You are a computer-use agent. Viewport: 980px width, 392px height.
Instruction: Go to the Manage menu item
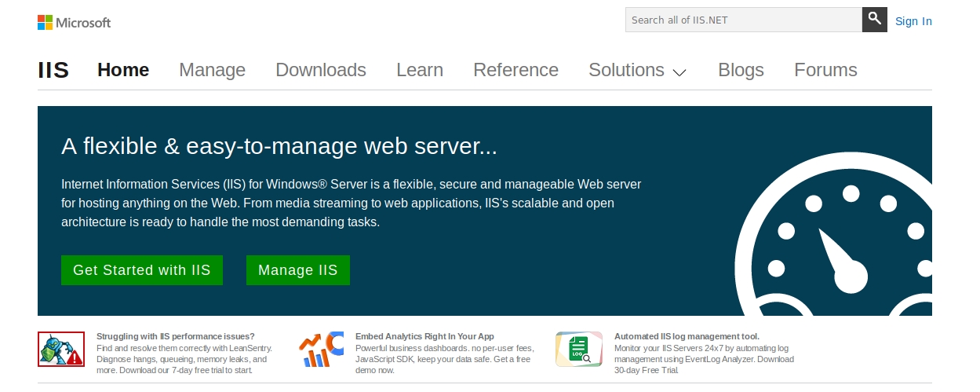[212, 70]
